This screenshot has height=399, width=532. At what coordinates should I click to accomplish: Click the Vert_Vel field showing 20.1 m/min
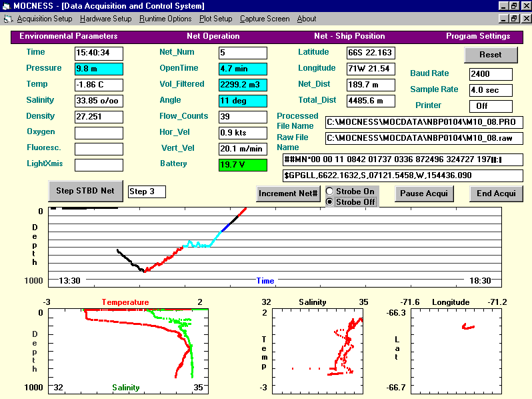pyautogui.click(x=243, y=149)
